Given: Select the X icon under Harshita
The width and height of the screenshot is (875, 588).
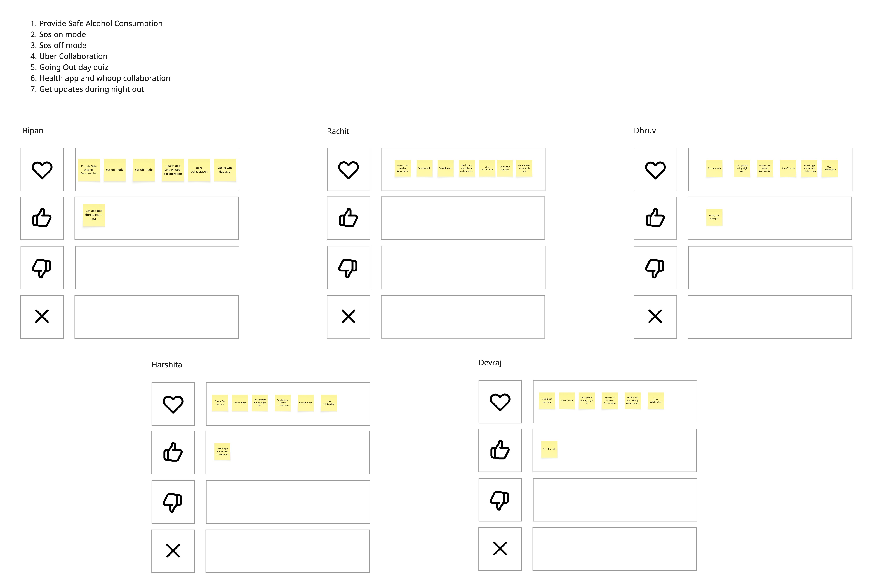Looking at the screenshot, I should (x=173, y=551).
